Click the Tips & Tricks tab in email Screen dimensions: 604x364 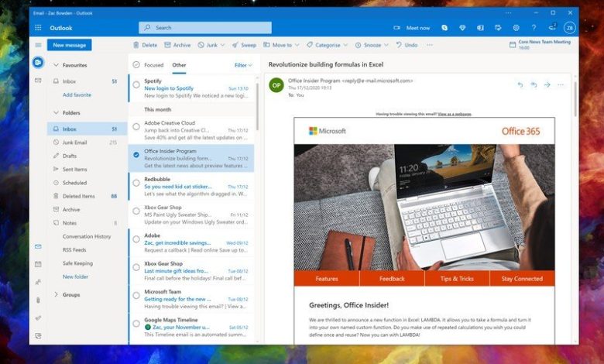(457, 279)
